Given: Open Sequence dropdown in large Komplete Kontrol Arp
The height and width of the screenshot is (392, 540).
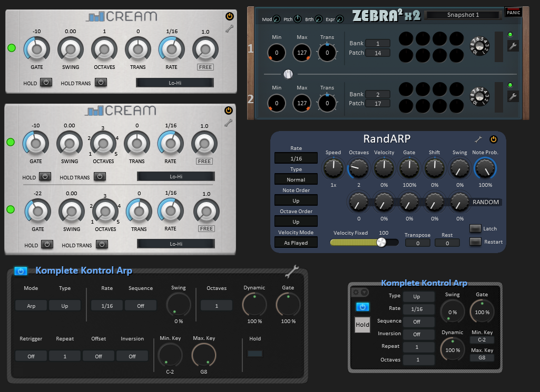Looking at the screenshot, I should coord(141,306).
